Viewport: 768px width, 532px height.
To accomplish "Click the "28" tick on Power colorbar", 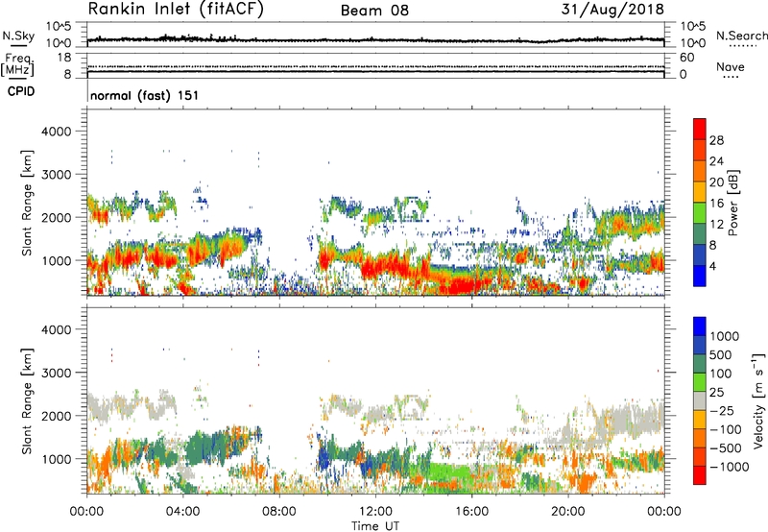I will 716,140.
